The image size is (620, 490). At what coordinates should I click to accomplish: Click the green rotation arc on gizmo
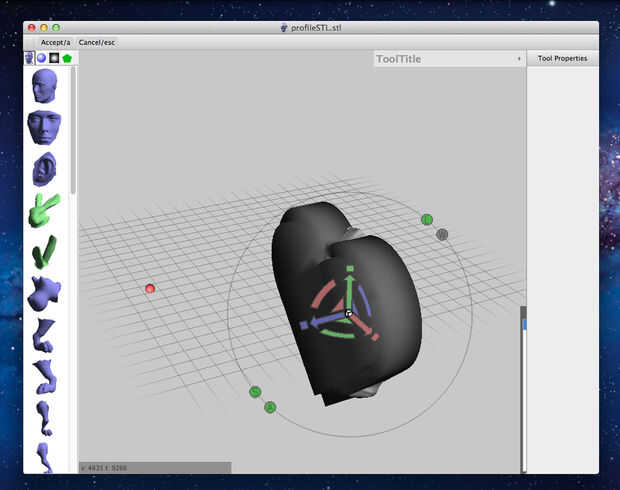pyautogui.click(x=337, y=334)
